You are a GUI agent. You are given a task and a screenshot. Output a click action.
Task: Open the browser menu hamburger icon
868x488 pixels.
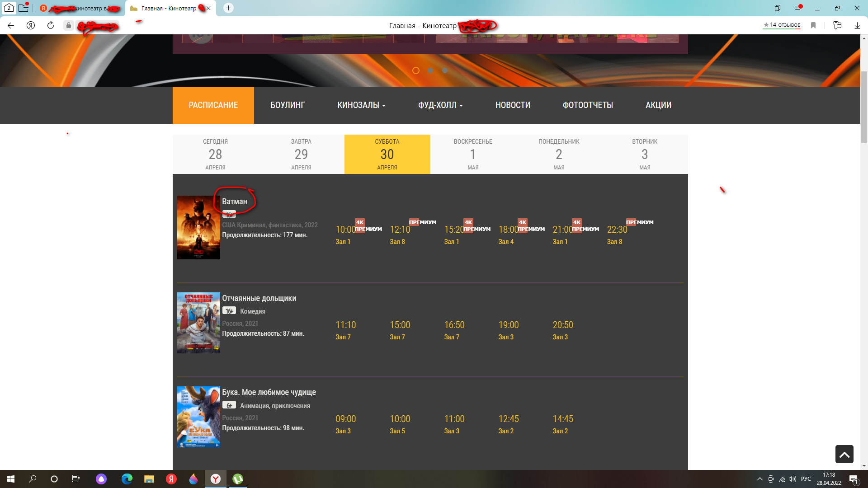point(798,8)
